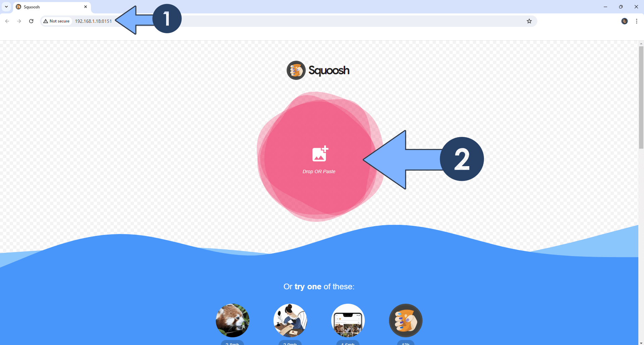The image size is (644, 345).
Task: Click the Squoosh logo icon
Action: point(296,70)
